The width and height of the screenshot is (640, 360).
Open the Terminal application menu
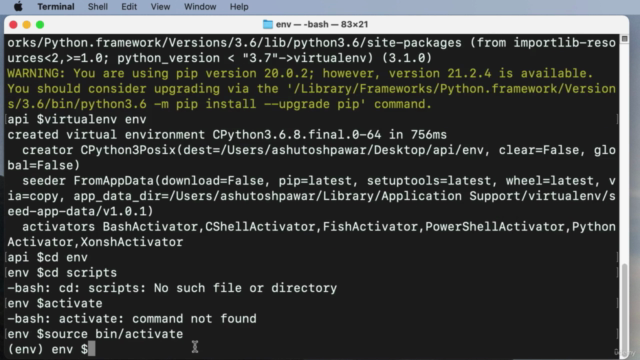tap(56, 7)
